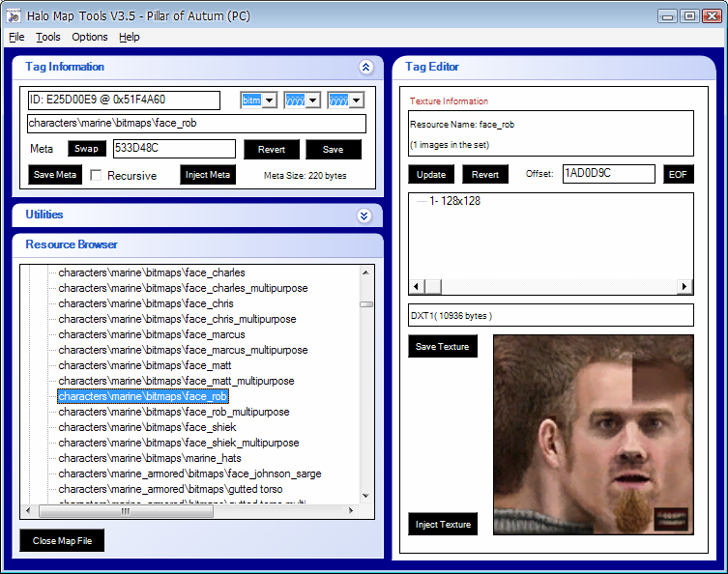Open the File menu
728x574 pixels.
click(16, 37)
